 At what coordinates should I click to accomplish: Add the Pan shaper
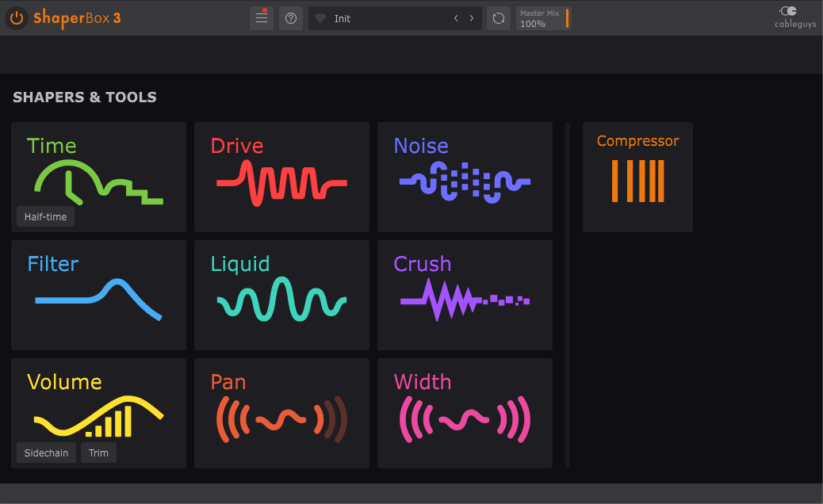(x=281, y=414)
